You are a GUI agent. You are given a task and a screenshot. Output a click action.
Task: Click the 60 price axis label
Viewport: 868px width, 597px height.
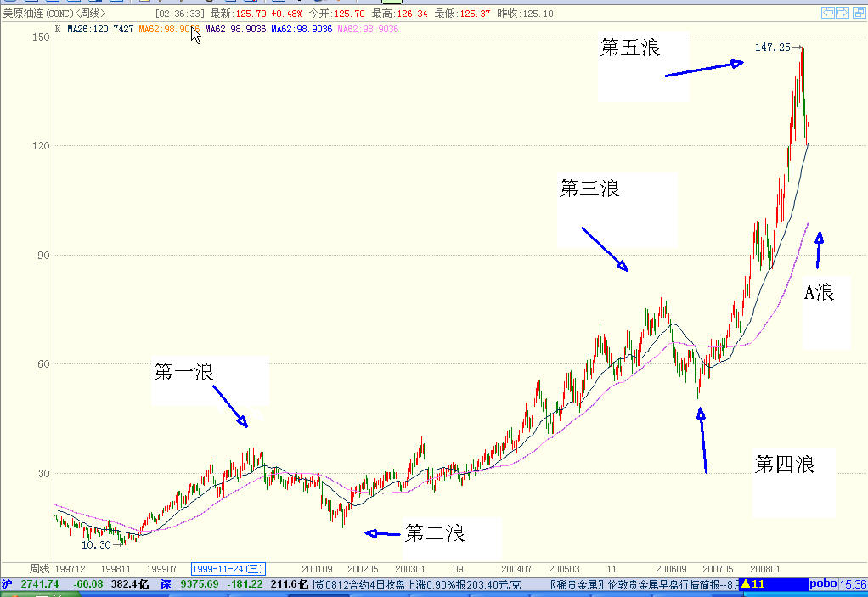click(x=43, y=363)
